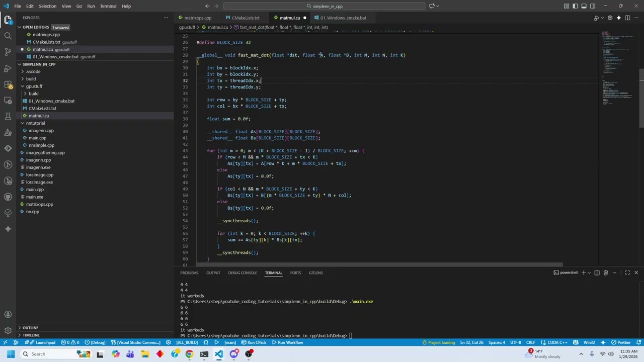Collapse the OPEN EDITORS section
The width and height of the screenshot is (644, 362).
tap(19, 27)
